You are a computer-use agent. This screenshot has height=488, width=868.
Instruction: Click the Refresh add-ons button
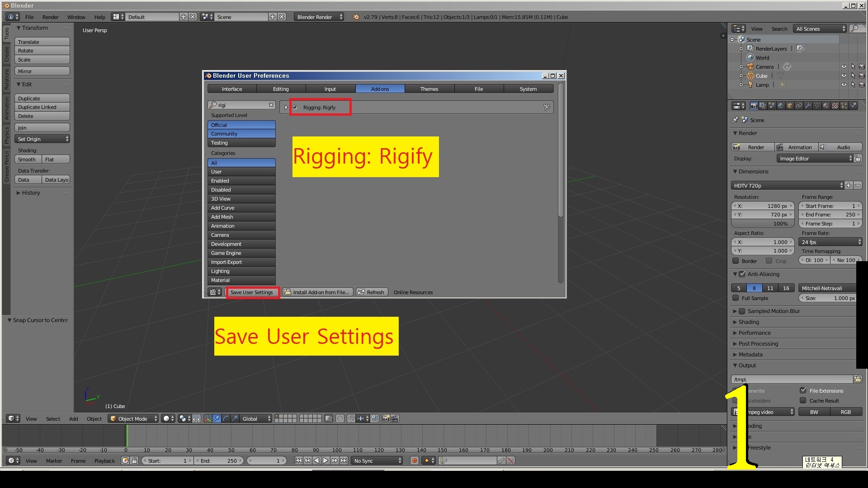point(372,292)
